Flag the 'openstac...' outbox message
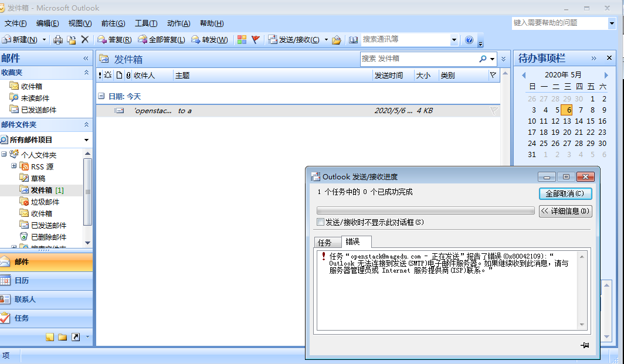Viewport: 624px width, 364px height. 493,111
